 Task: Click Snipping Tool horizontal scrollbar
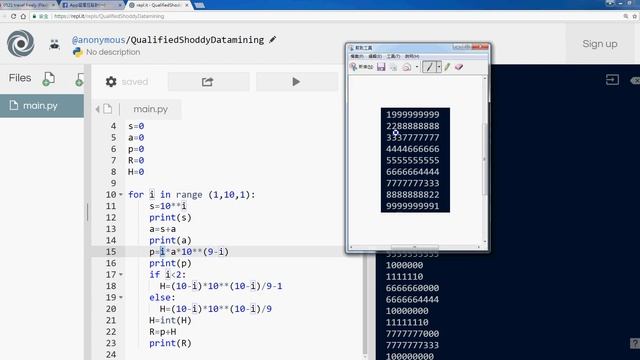coord(415,247)
